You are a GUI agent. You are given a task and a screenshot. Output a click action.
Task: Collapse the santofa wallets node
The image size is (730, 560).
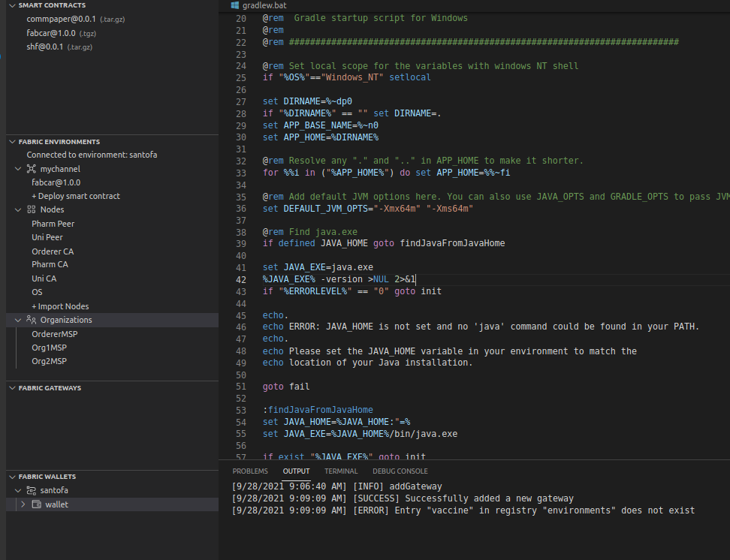pyautogui.click(x=18, y=490)
